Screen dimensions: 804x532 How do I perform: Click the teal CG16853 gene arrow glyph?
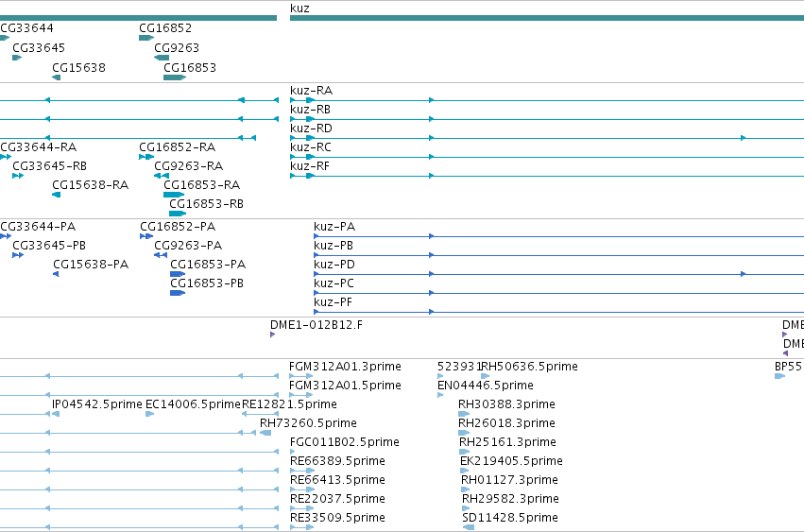click(175, 77)
